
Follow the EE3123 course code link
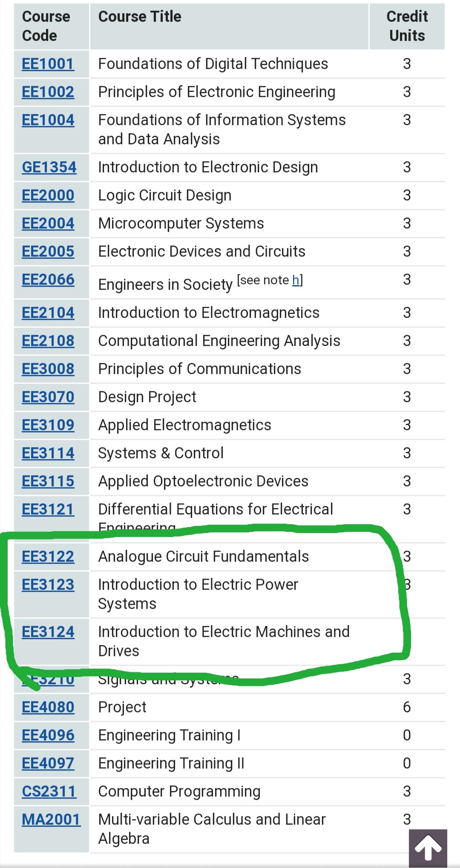pyautogui.click(x=48, y=585)
